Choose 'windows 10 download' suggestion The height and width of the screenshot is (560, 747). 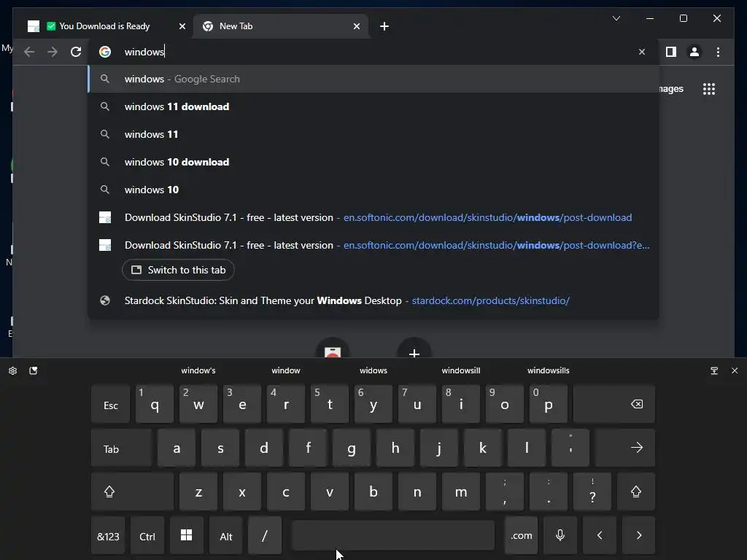tap(373, 162)
